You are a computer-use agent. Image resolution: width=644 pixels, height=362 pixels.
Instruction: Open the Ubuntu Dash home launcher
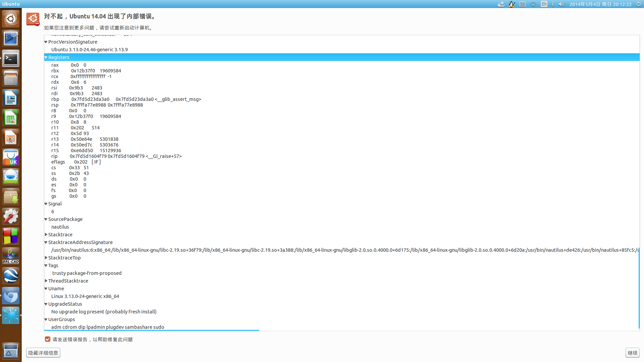tap(11, 18)
